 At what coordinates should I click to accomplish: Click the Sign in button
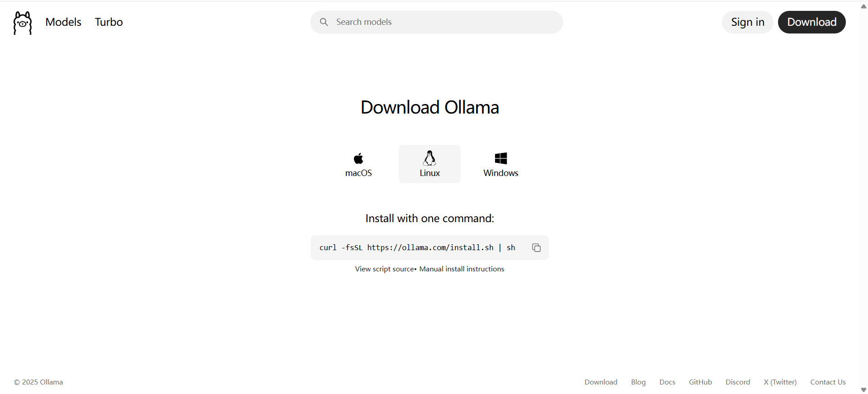point(748,22)
